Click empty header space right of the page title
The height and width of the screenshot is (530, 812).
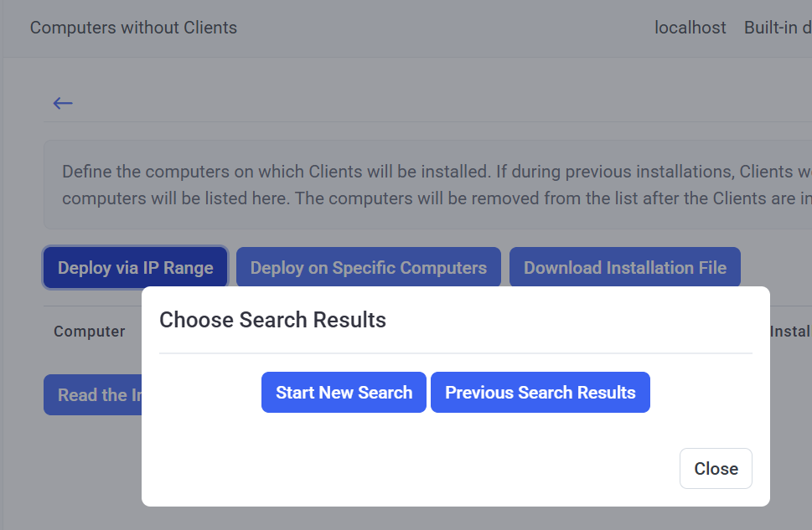pyautogui.click(x=444, y=28)
